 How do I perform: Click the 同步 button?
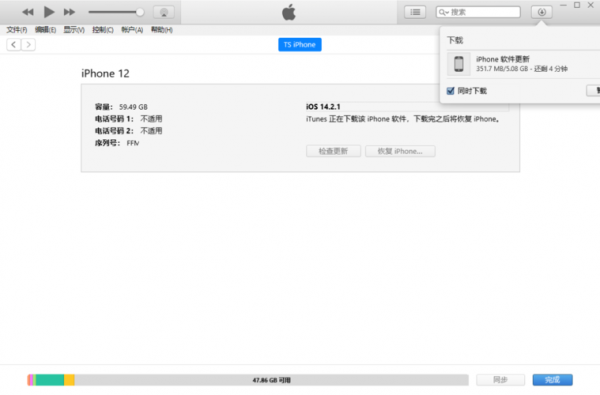[x=500, y=380]
